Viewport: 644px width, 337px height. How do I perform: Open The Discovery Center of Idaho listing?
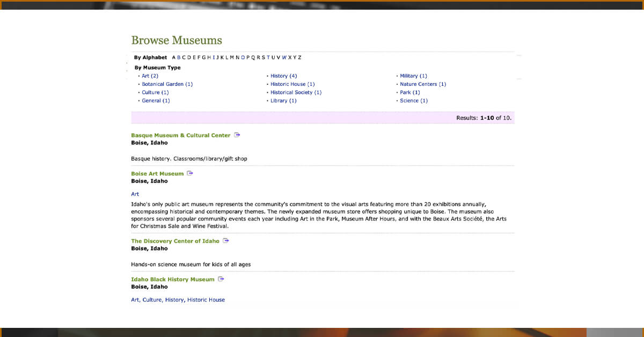[x=175, y=241]
